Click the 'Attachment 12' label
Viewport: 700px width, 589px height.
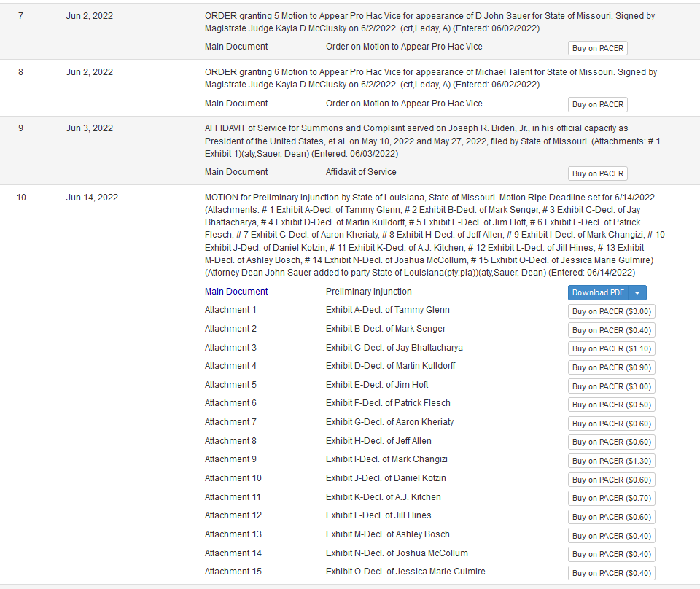pyautogui.click(x=233, y=515)
